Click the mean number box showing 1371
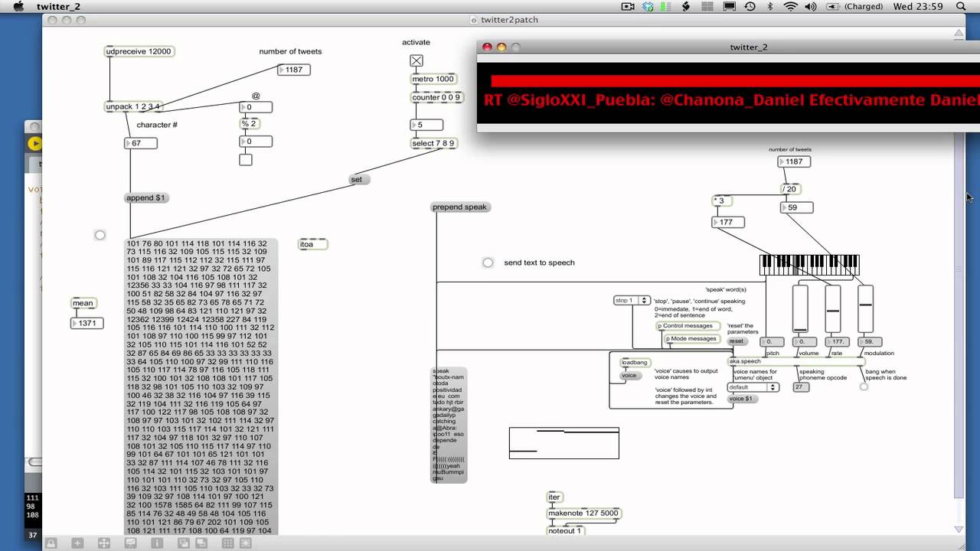Image resolution: width=980 pixels, height=551 pixels. pos(87,324)
